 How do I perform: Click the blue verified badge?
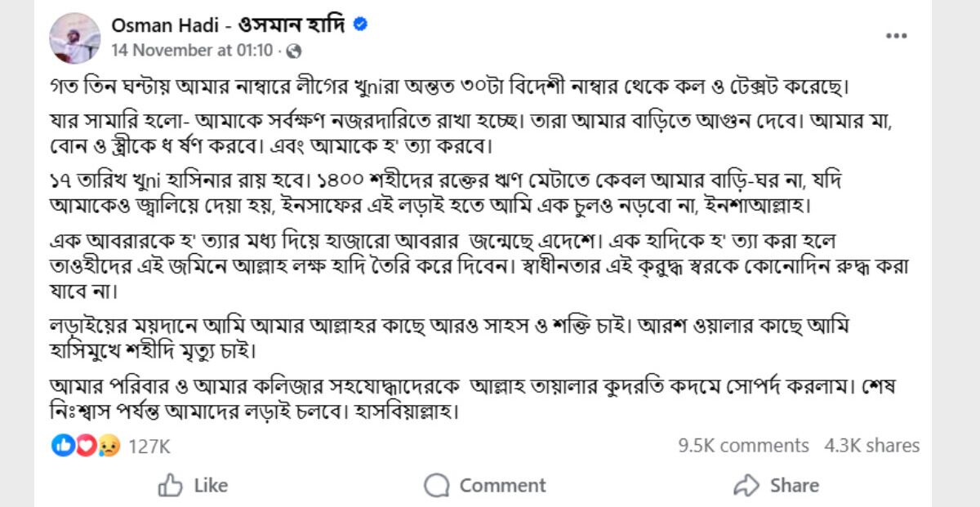[x=360, y=24]
